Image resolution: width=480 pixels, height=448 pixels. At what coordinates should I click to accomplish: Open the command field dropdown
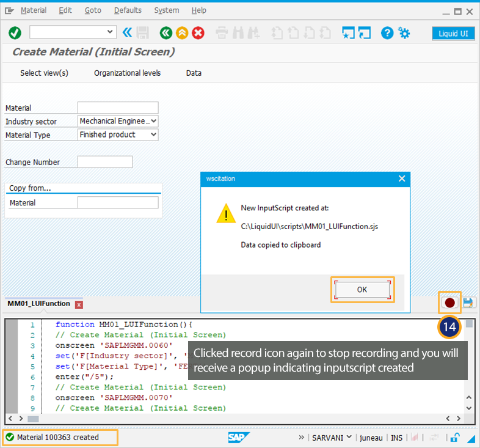coord(110,32)
